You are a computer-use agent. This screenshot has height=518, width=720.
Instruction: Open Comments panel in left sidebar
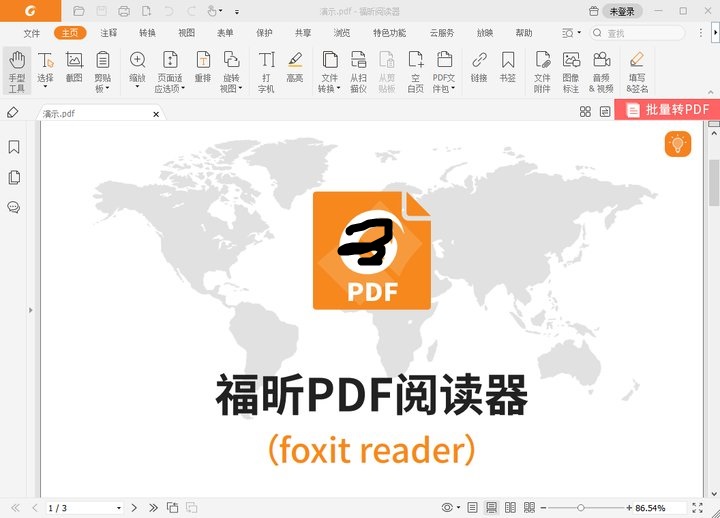pos(14,208)
